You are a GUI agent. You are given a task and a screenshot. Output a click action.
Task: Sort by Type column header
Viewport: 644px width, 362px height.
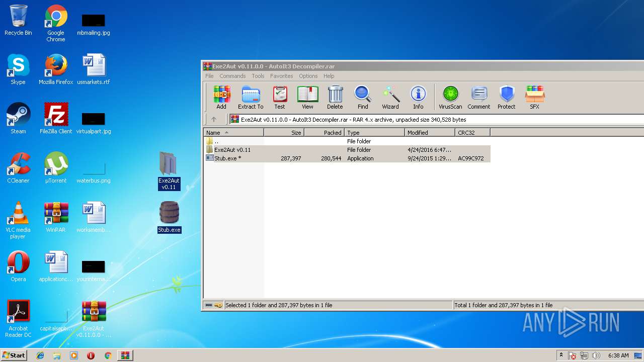pyautogui.click(x=375, y=133)
